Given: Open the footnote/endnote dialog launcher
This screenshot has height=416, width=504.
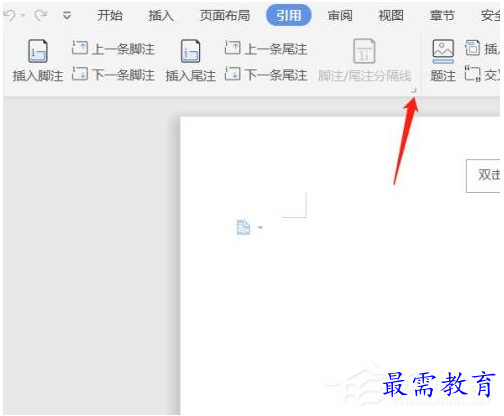Looking at the screenshot, I should tap(414, 90).
